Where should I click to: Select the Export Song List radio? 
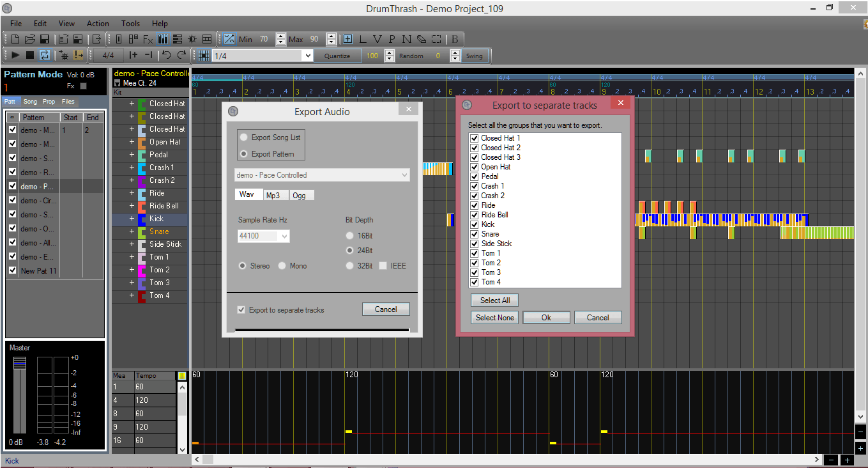click(x=243, y=137)
